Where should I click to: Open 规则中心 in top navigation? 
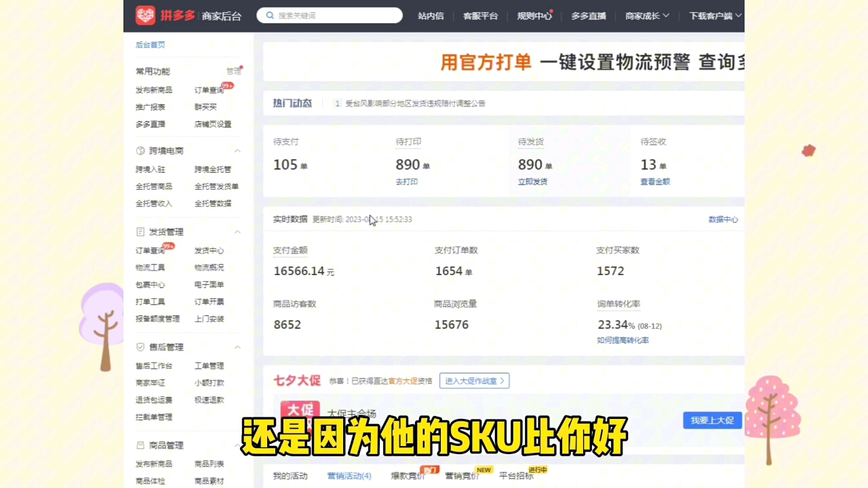(534, 16)
